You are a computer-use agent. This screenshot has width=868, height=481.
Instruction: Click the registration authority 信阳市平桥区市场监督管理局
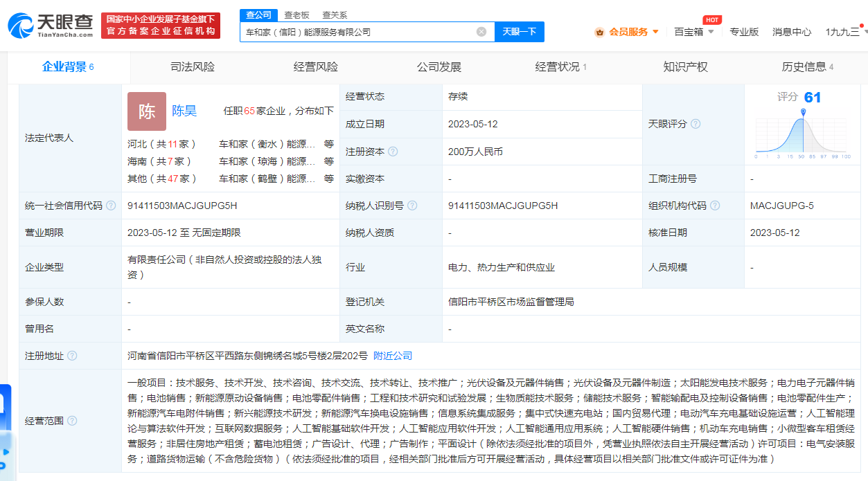click(x=511, y=302)
